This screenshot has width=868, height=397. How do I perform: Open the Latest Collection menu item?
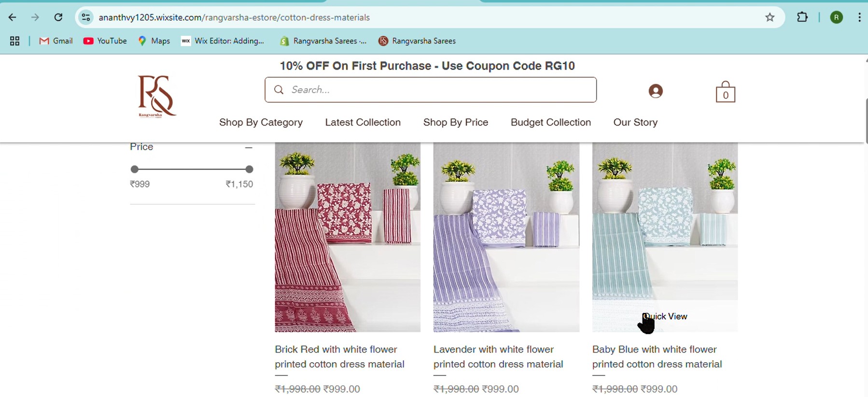pyautogui.click(x=363, y=122)
